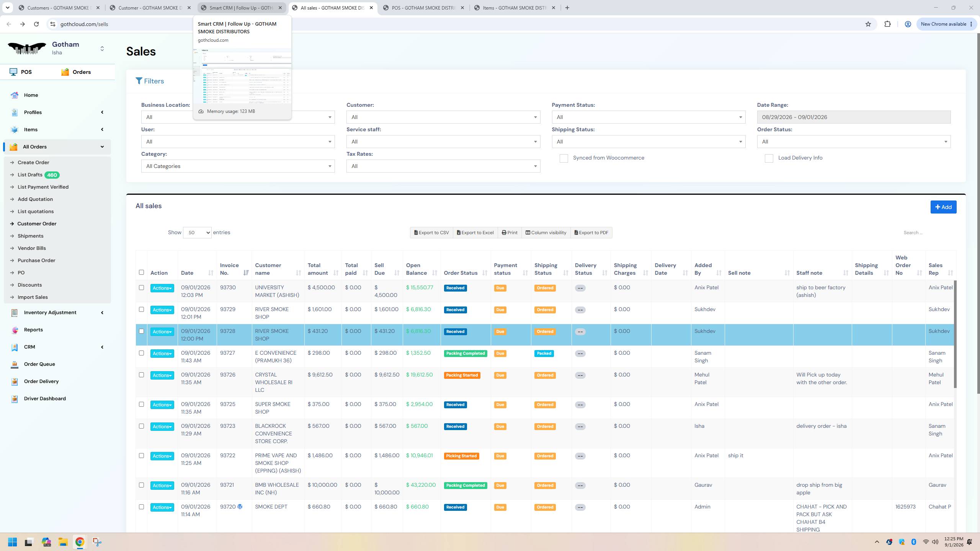The image size is (980, 551).
Task: Click the Driver Dashboard sidebar icon
Action: coord(15,399)
